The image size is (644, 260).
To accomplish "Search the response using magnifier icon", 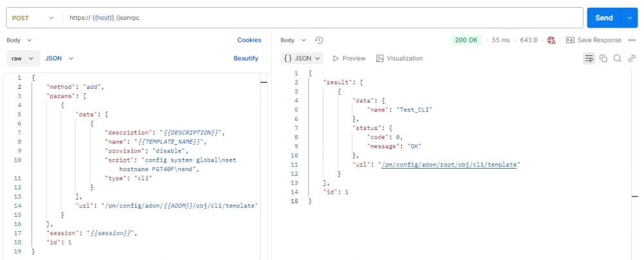I will pos(618,59).
